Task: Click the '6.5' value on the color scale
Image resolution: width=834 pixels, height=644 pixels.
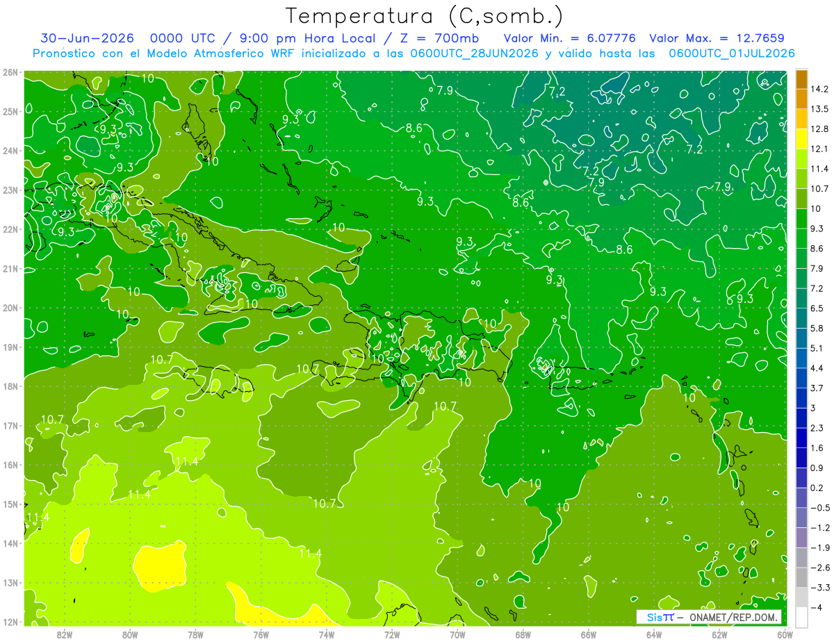Action: (818, 308)
